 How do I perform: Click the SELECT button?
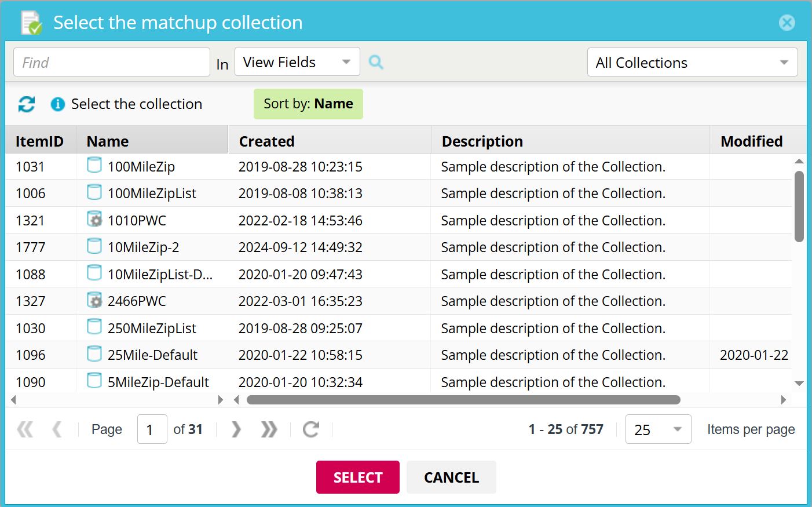358,477
